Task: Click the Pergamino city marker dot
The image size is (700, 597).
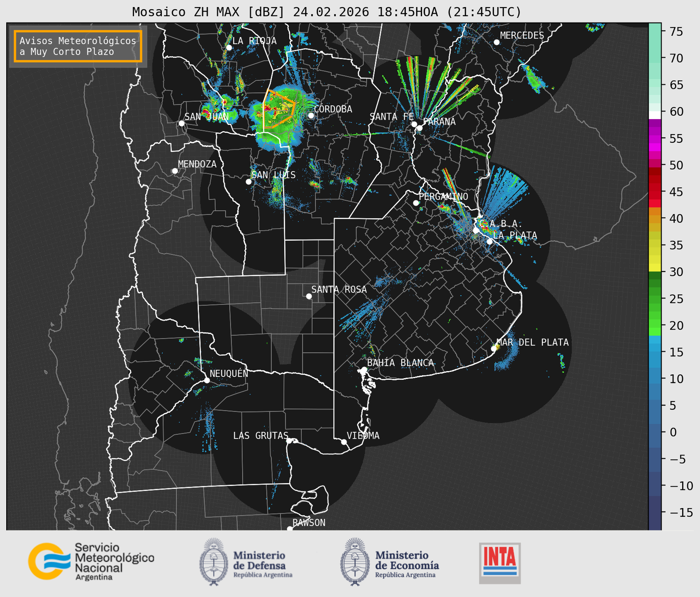Action: point(416,203)
